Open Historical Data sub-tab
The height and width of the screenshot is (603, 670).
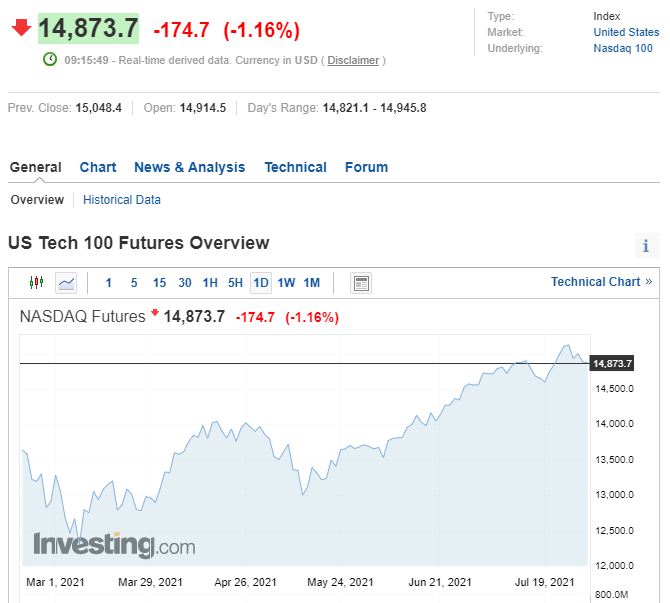(122, 199)
